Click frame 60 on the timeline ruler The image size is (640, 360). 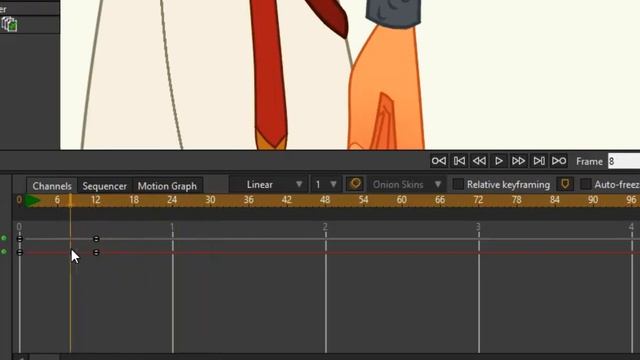[x=401, y=200]
